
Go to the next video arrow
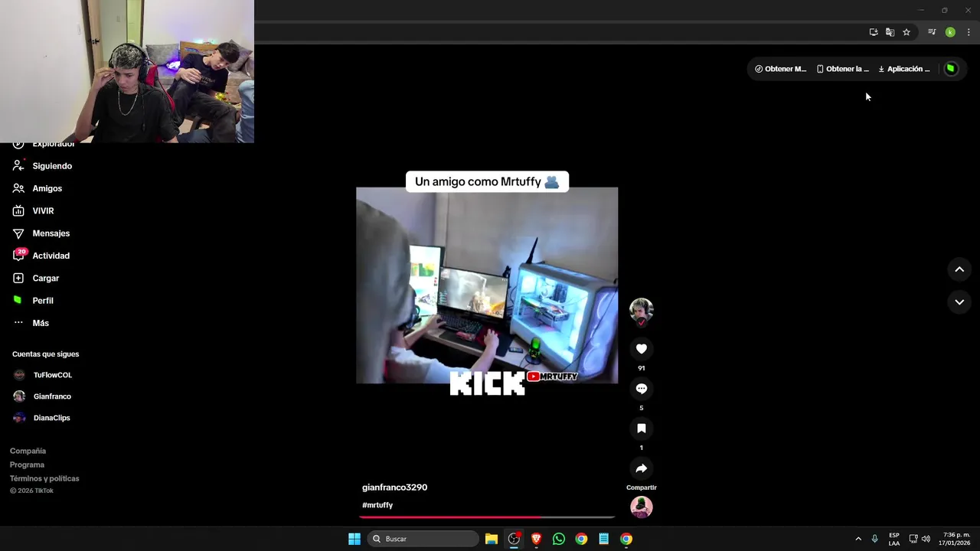pos(959,302)
